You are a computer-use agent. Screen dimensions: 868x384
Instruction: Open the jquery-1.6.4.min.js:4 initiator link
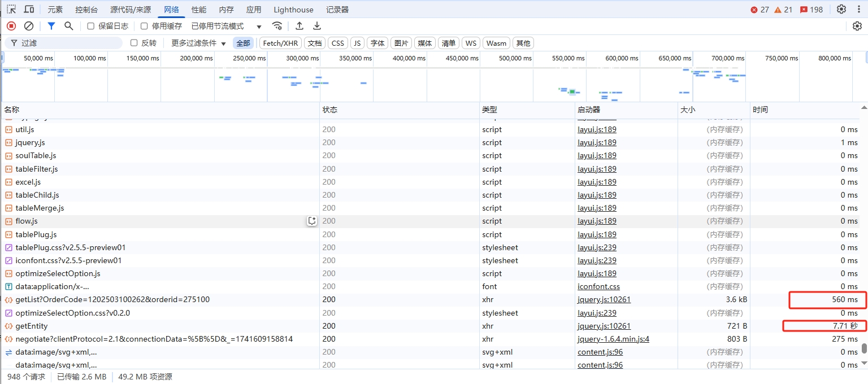[x=613, y=339]
